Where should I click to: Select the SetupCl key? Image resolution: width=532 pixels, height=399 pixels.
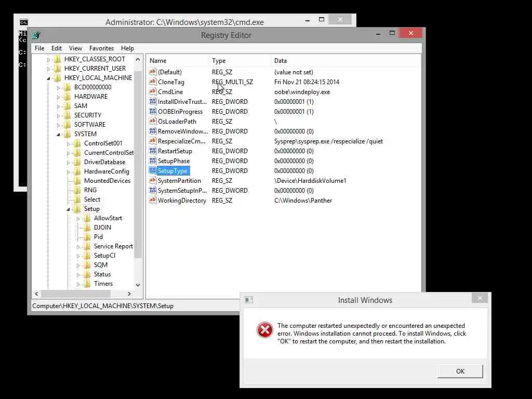coord(104,256)
